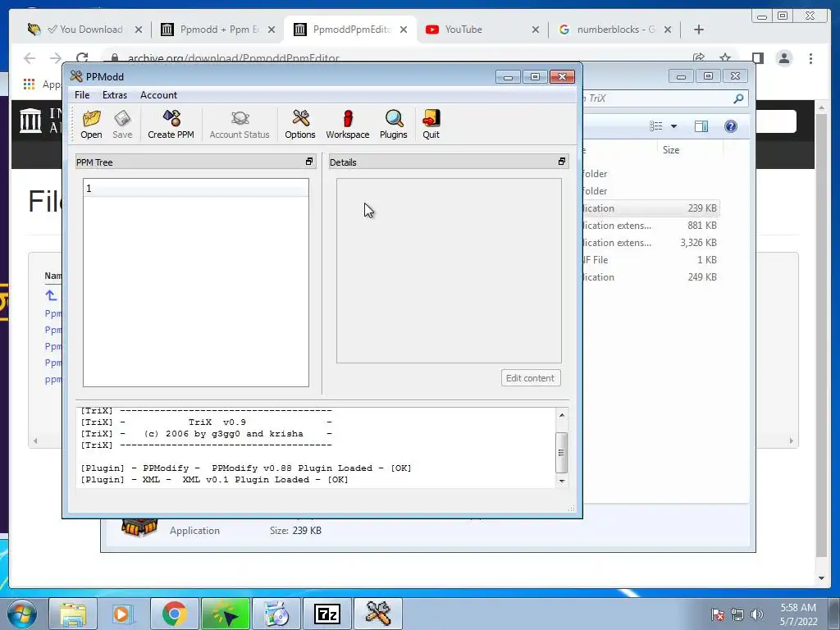Click the log scrollbar thumb
The height and width of the screenshot is (630, 840).
click(x=561, y=453)
